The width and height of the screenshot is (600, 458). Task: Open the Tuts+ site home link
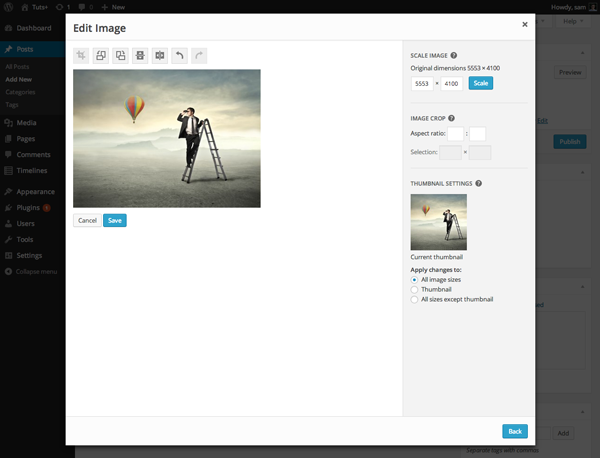pyautogui.click(x=35, y=7)
